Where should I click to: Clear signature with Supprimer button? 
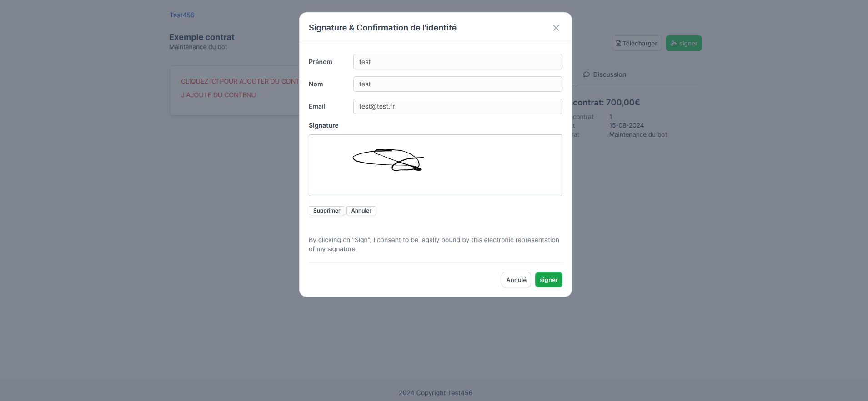coord(326,211)
